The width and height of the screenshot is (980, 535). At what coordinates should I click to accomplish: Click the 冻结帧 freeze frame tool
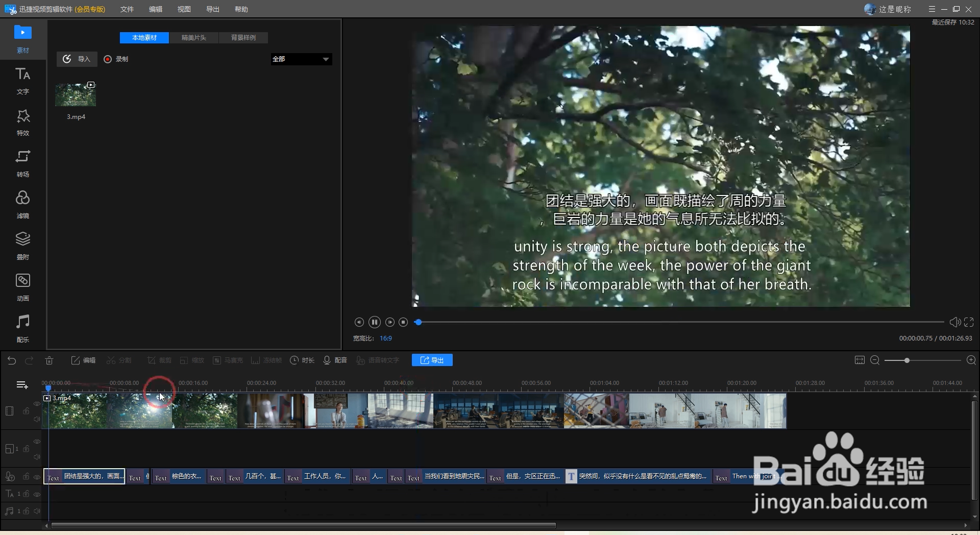266,360
